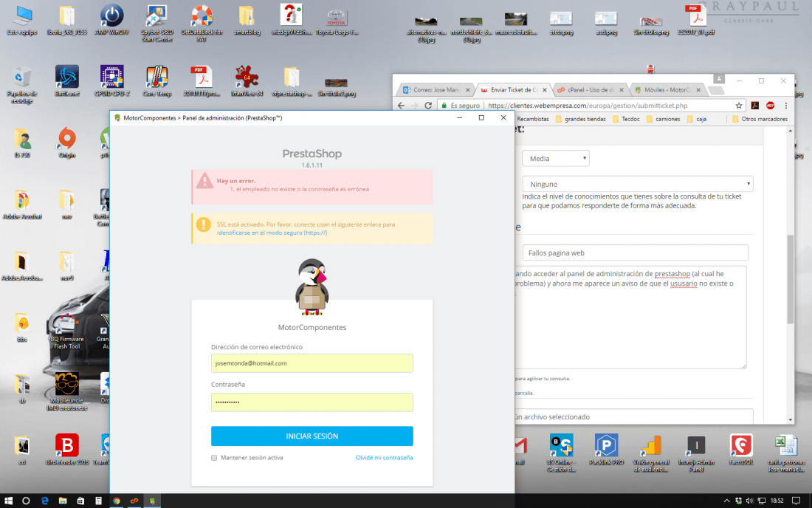Select the IrfanView 64 desktop shortcut

247,81
